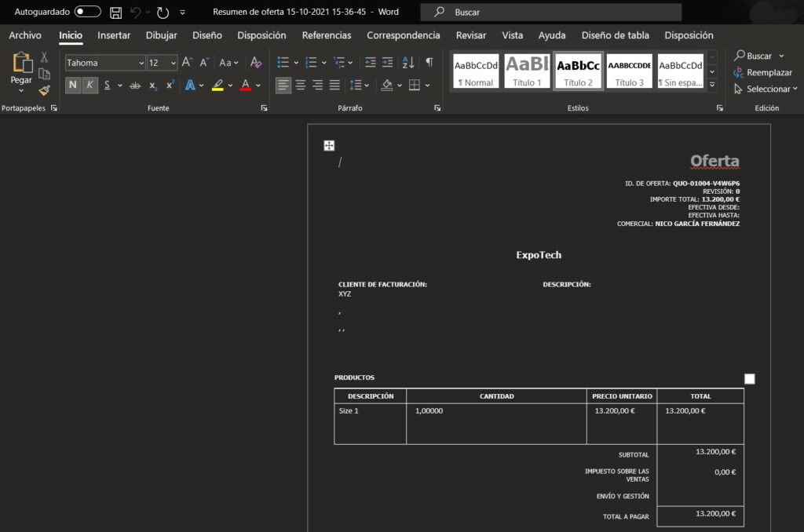Toggle bold (N) formatting
This screenshot has height=532, width=804.
71,84
